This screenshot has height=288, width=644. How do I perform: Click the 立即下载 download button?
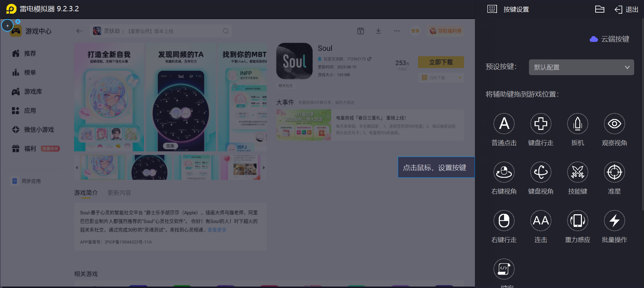[x=441, y=62]
